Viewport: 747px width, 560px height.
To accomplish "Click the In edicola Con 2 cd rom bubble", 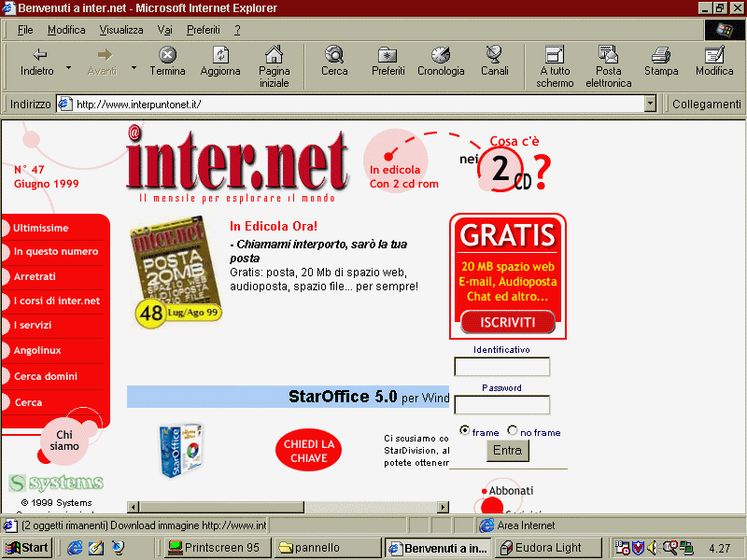I will 396,161.
